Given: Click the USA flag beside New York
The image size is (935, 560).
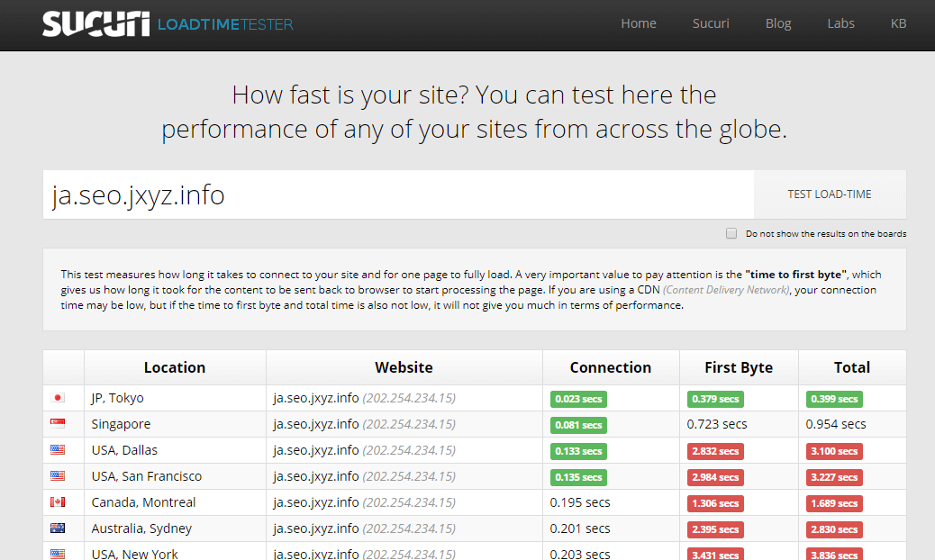Looking at the screenshot, I should click(x=58, y=554).
